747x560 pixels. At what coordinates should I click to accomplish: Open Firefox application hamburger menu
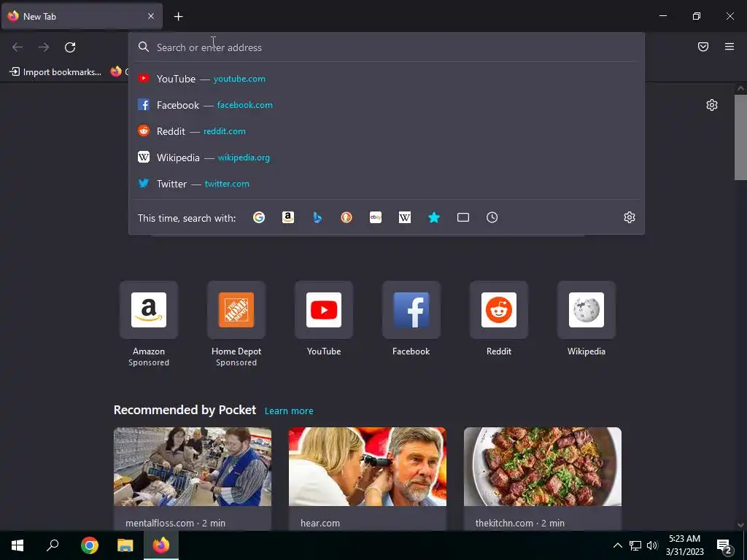pyautogui.click(x=729, y=47)
